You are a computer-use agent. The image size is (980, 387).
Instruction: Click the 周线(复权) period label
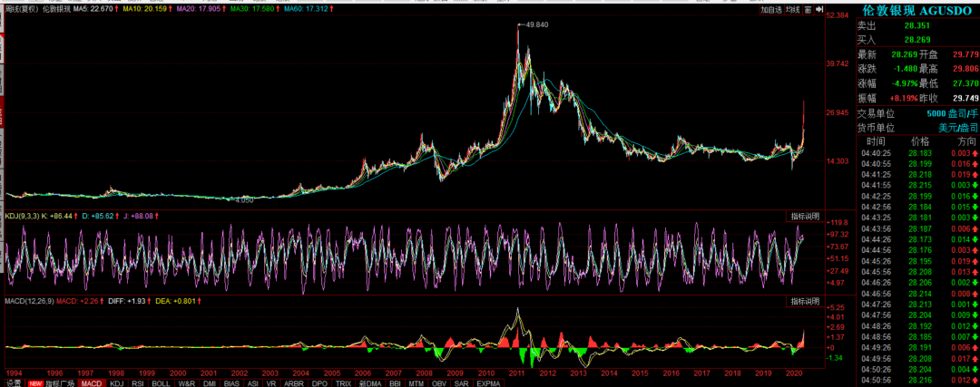21,10
